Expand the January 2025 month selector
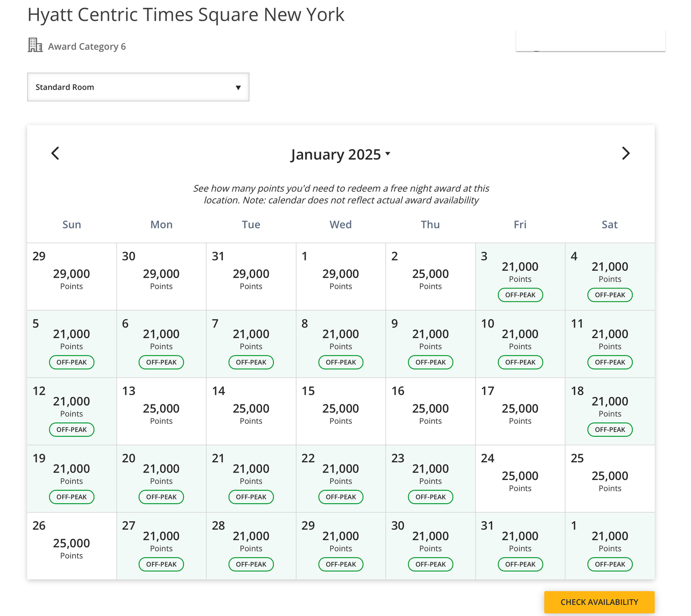This screenshot has height=616, width=691. 340,155
